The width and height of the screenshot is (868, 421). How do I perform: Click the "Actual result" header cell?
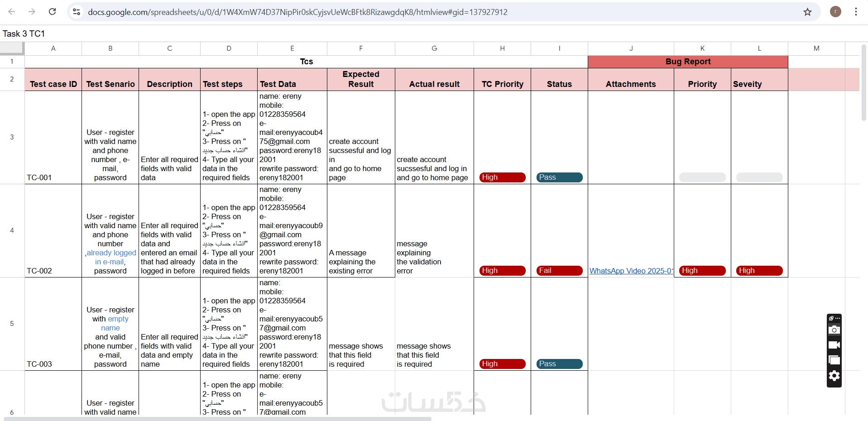pyautogui.click(x=435, y=80)
